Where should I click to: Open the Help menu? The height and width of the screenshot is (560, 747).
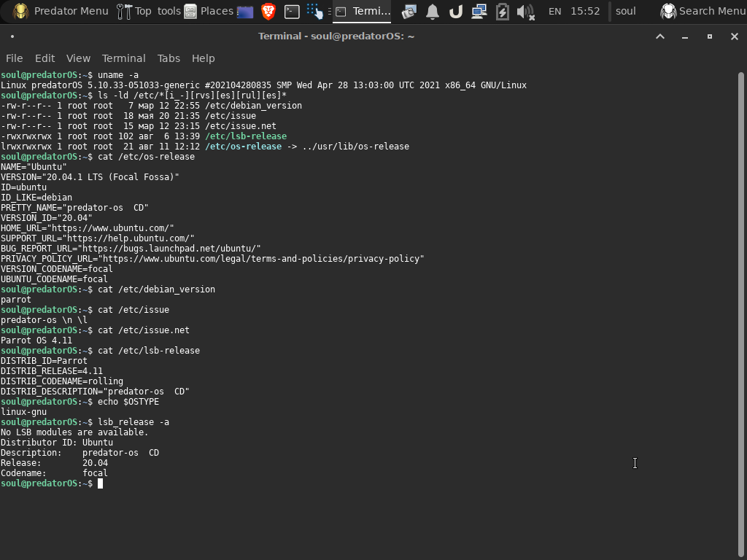point(203,58)
